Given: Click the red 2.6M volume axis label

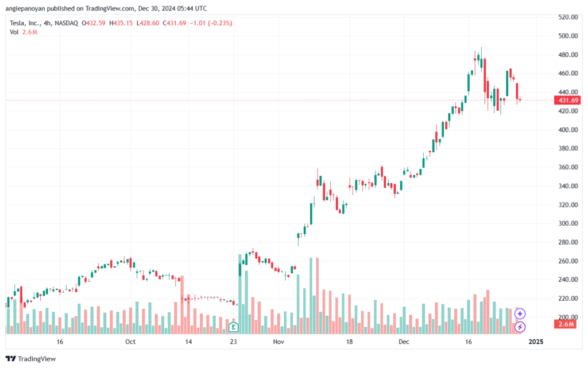Looking at the screenshot, I should [x=565, y=324].
